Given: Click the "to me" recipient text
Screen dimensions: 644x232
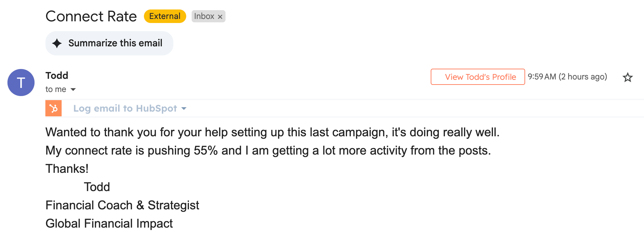Looking at the screenshot, I should point(56,89).
